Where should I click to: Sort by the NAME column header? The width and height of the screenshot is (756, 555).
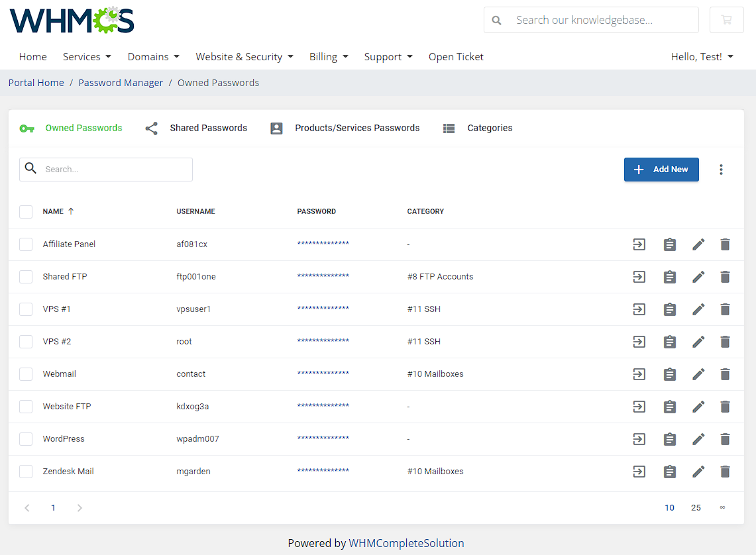click(58, 211)
